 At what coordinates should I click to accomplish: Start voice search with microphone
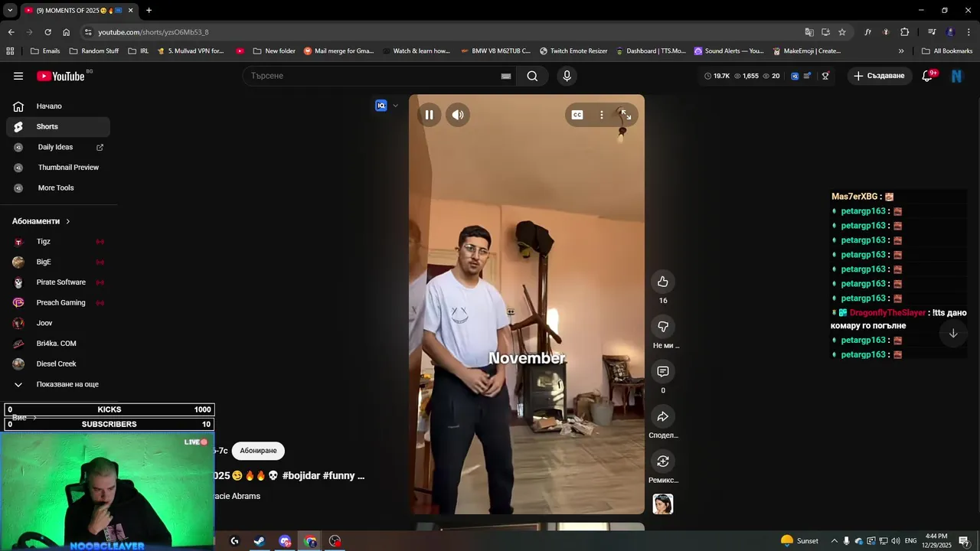coord(567,76)
